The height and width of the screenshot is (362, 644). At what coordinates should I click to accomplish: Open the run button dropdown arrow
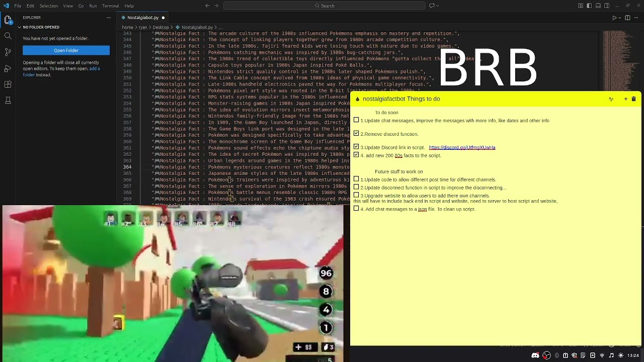coord(620,18)
